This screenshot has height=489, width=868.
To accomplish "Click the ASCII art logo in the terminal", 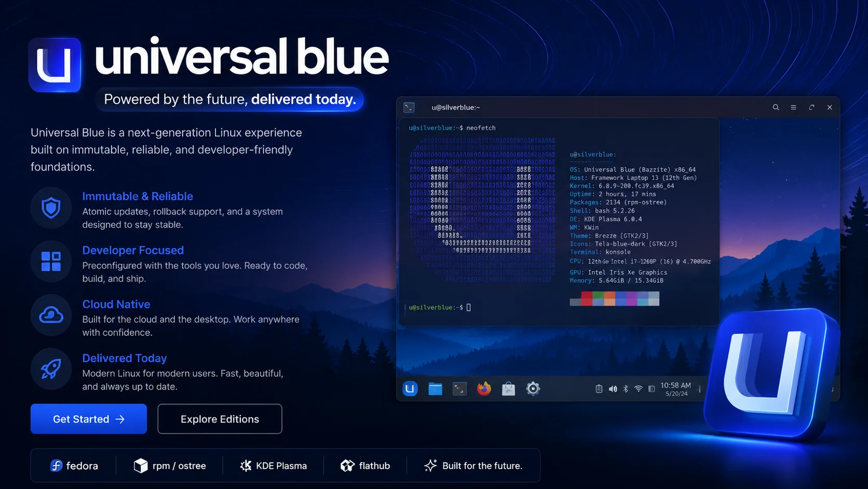I will tap(482, 210).
